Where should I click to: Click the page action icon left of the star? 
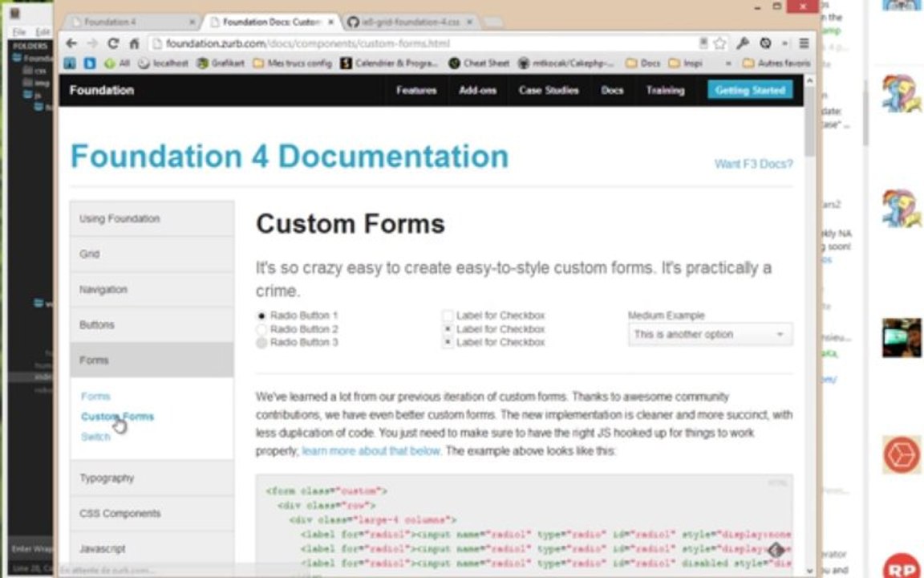point(703,43)
